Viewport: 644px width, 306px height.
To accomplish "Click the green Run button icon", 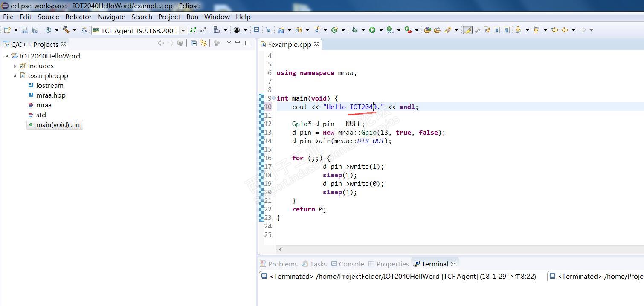I will pos(372,30).
